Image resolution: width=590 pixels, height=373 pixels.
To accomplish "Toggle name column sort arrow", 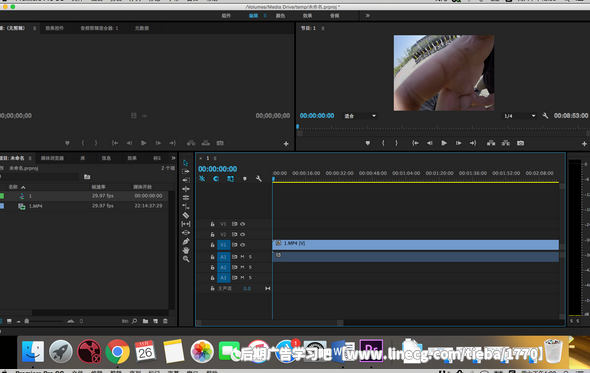I will [x=23, y=187].
